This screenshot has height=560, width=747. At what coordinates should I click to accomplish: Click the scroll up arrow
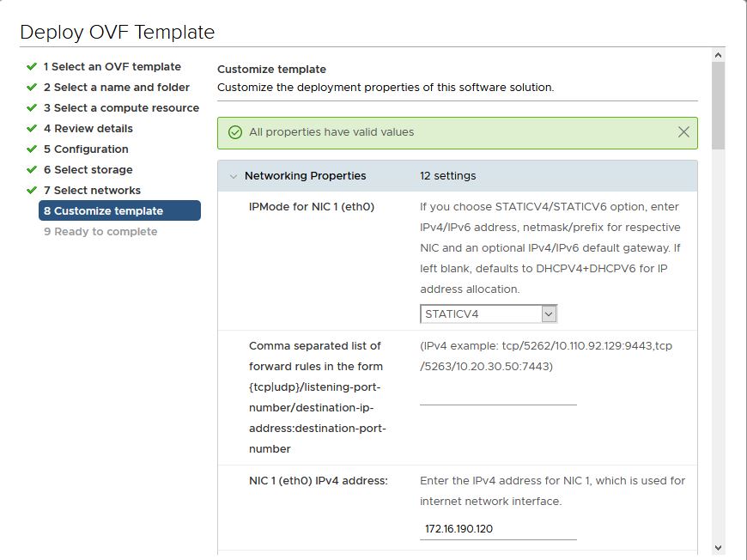pyautogui.click(x=718, y=55)
